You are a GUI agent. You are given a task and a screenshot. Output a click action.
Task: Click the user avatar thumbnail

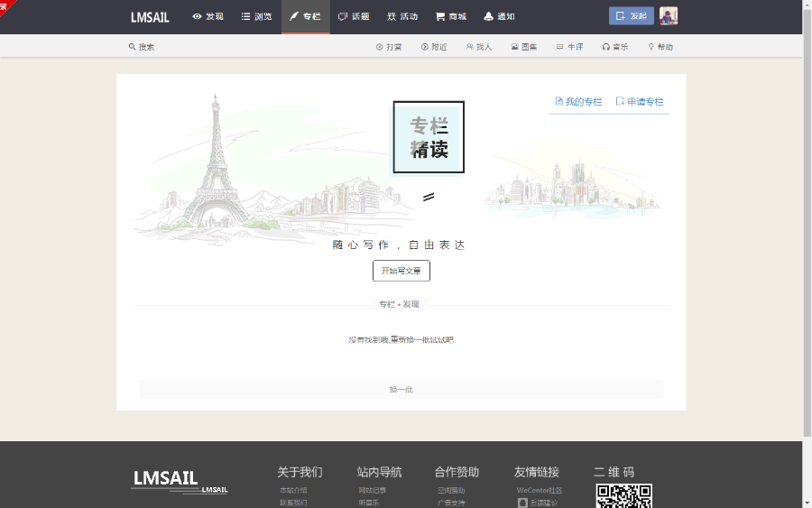coord(669,16)
